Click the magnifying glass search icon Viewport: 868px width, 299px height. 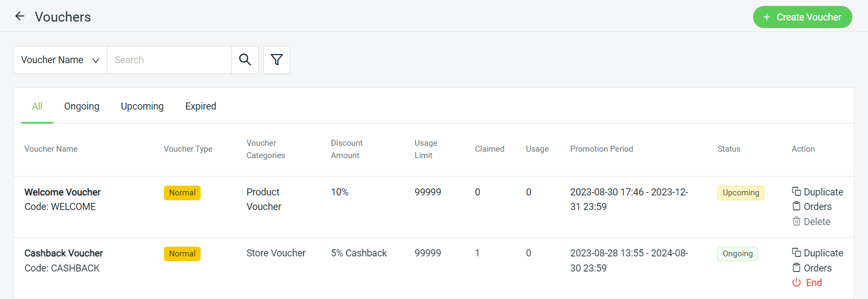tap(245, 60)
